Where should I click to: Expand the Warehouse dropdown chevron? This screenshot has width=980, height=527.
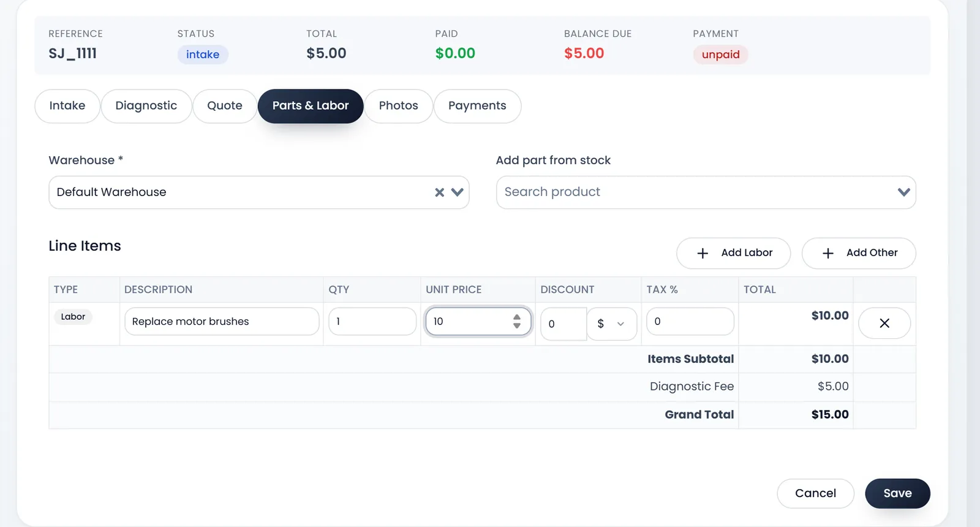[457, 192]
